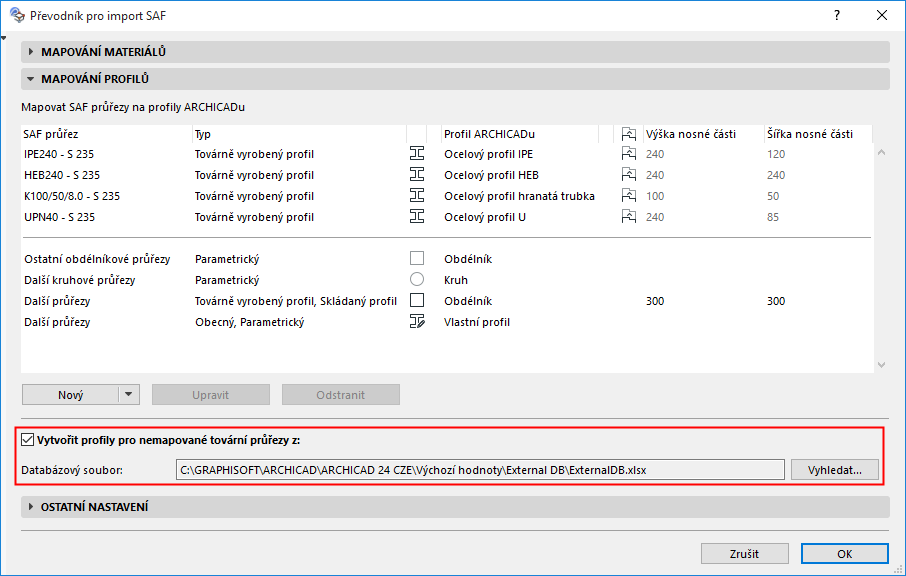Click Zrušit to cancel

(x=744, y=553)
